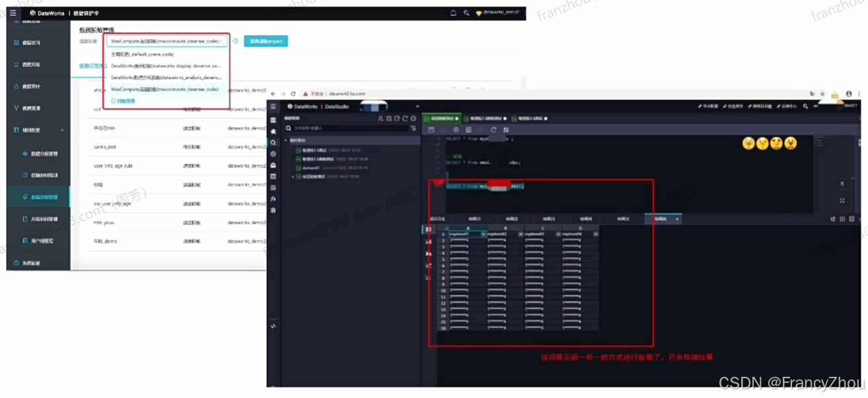Open the notification bell in the data protection header
868x398 pixels.
(453, 13)
